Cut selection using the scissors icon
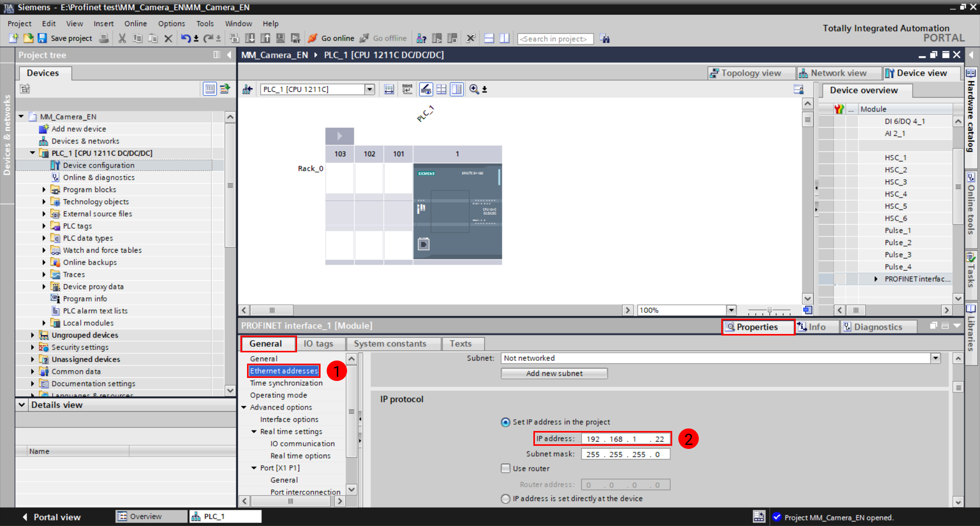 coord(122,38)
